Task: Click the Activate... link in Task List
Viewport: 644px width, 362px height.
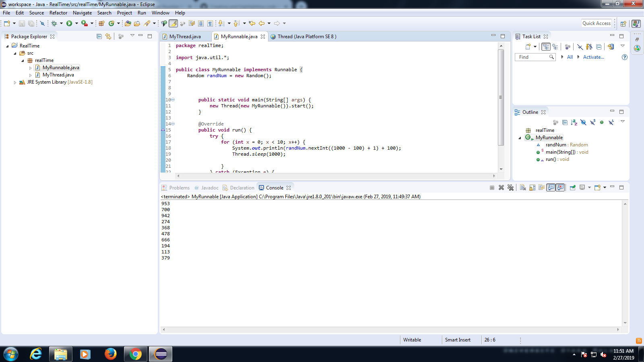Action: click(x=594, y=57)
